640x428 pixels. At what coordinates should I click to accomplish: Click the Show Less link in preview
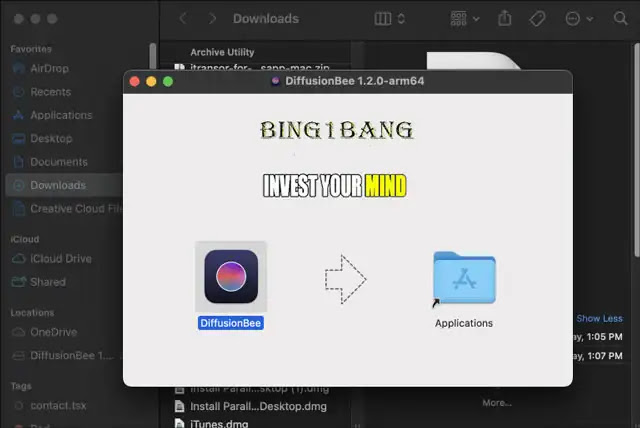599,318
